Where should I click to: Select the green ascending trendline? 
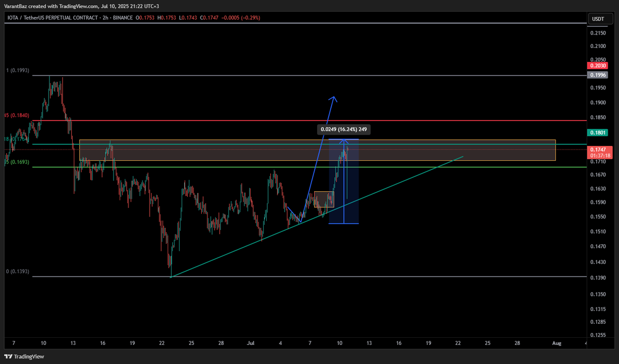tap(317, 217)
